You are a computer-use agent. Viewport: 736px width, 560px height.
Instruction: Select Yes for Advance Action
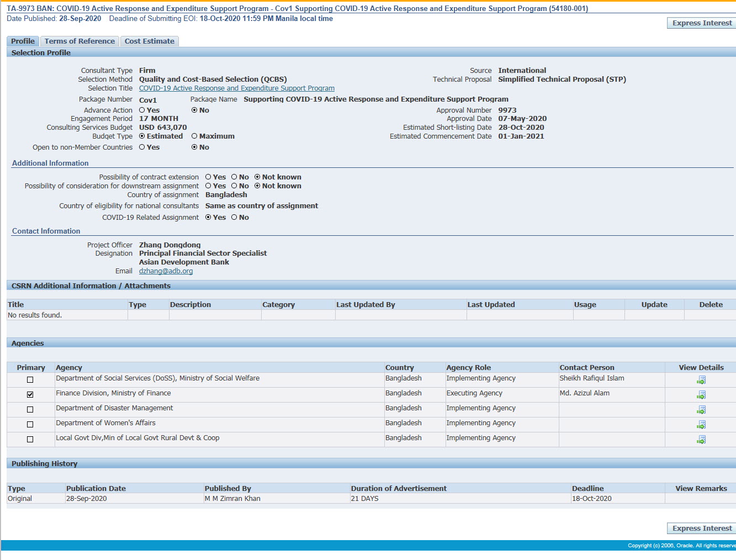[x=142, y=110]
